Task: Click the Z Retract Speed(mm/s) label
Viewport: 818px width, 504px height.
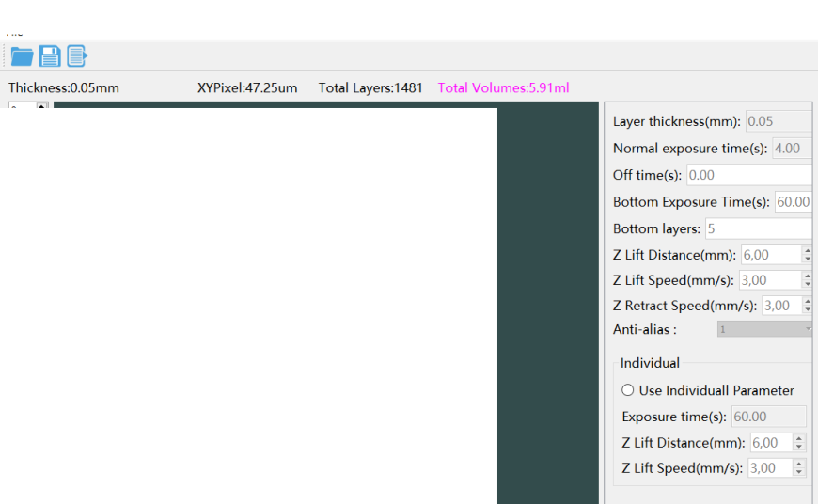Action: [x=684, y=306]
